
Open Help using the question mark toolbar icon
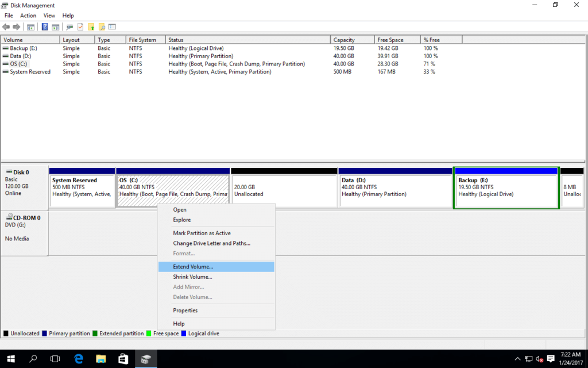pos(45,26)
